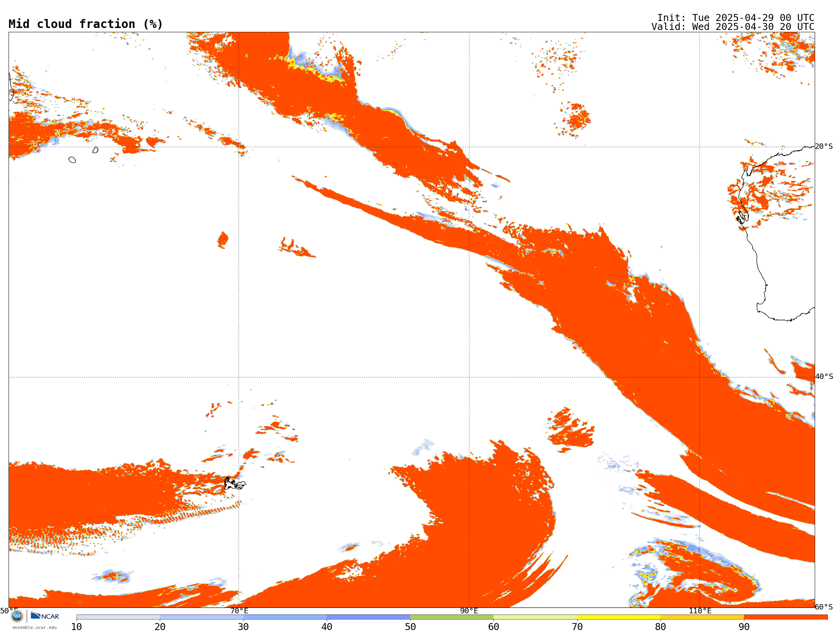Click the 70-80 yellow colorbar segment

619,617
